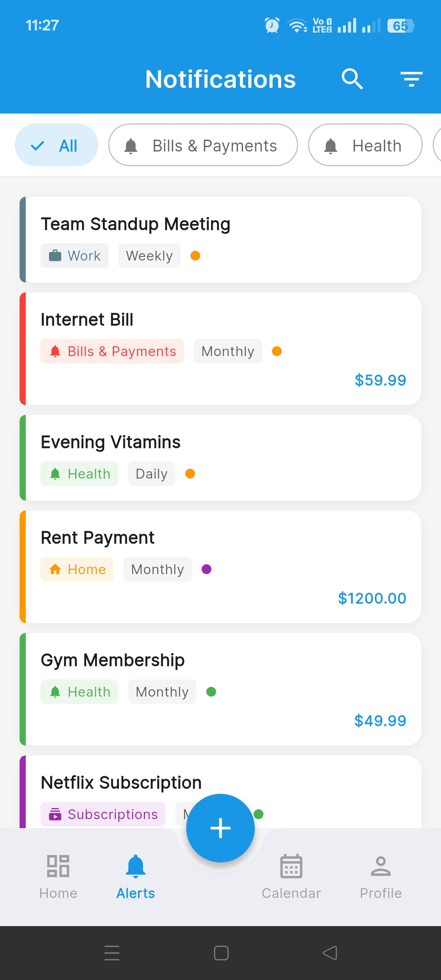Tap the Home tag on Rent Payment
Viewport: 441px width, 980px height.
pyautogui.click(x=77, y=570)
